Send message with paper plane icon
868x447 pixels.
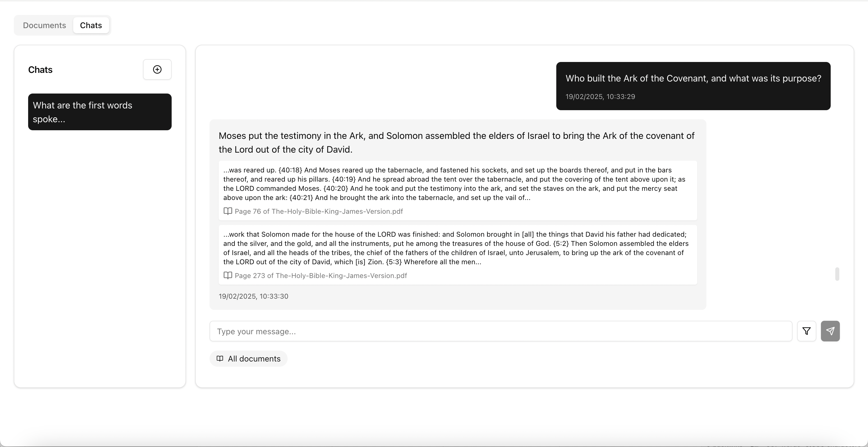coord(830,331)
